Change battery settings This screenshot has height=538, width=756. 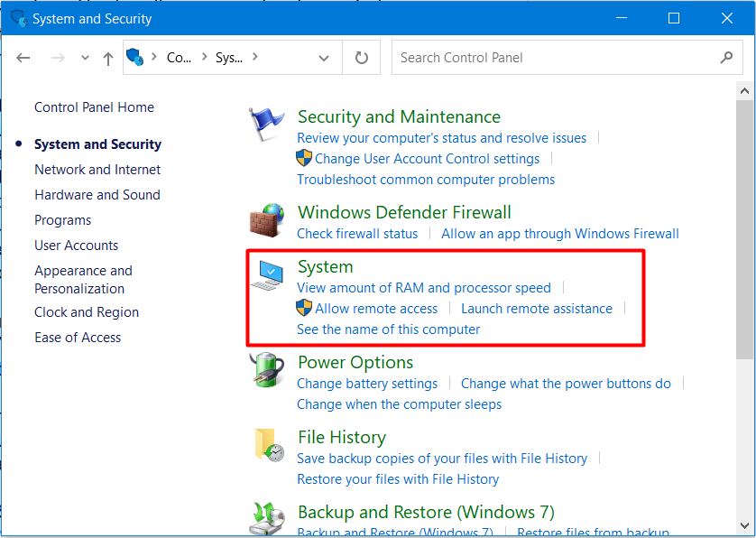click(367, 384)
